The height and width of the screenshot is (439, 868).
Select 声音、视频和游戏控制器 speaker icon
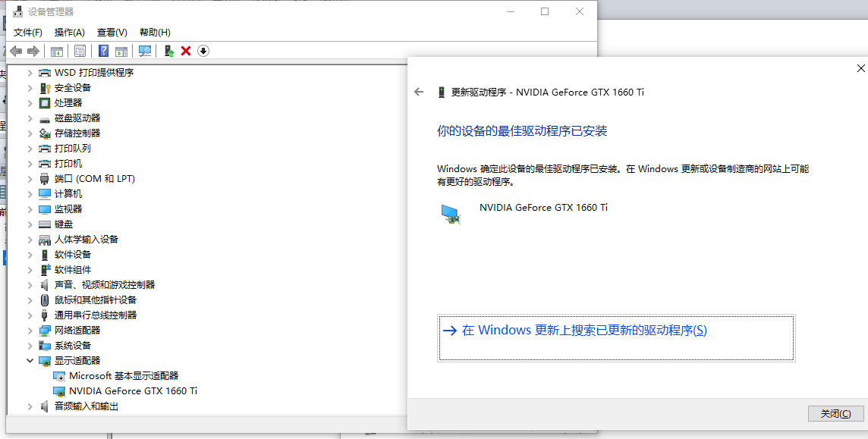click(x=45, y=285)
